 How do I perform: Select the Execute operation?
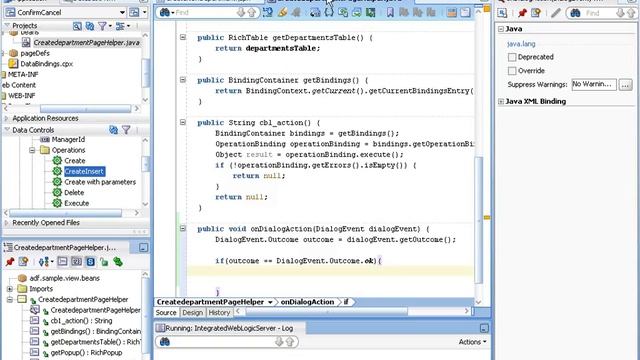point(76,203)
